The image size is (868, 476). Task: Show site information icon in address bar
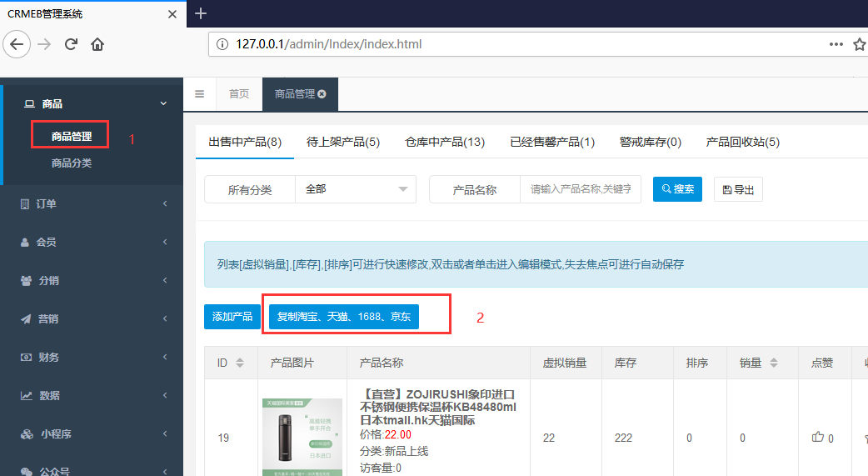pyautogui.click(x=222, y=44)
